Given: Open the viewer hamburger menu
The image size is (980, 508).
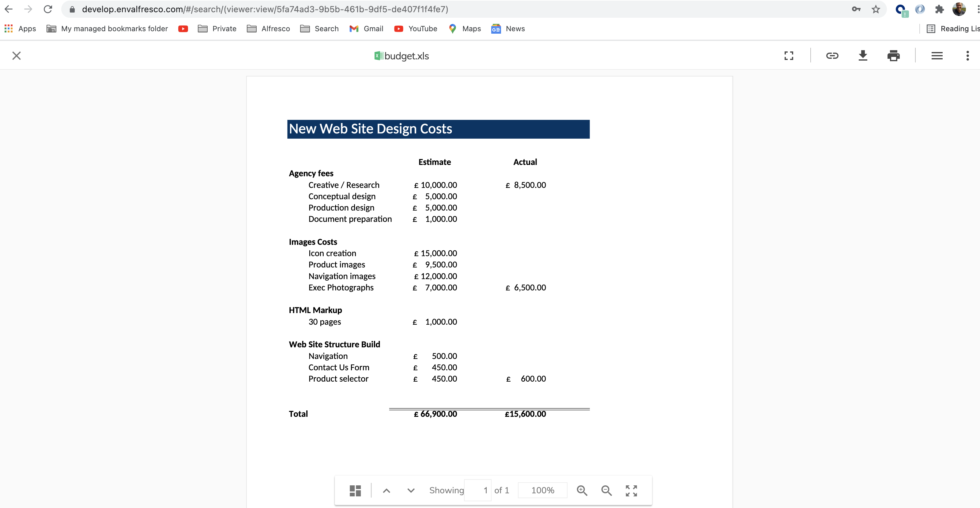Looking at the screenshot, I should point(937,55).
